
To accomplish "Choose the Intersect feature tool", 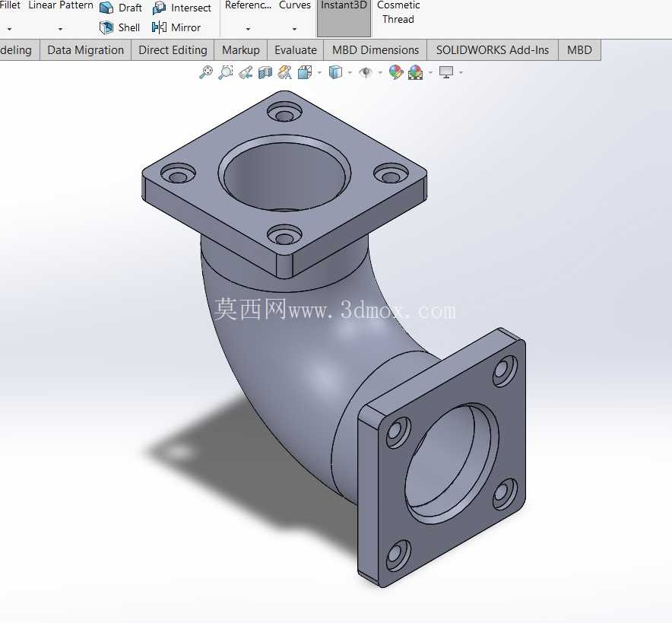I will tap(182, 8).
